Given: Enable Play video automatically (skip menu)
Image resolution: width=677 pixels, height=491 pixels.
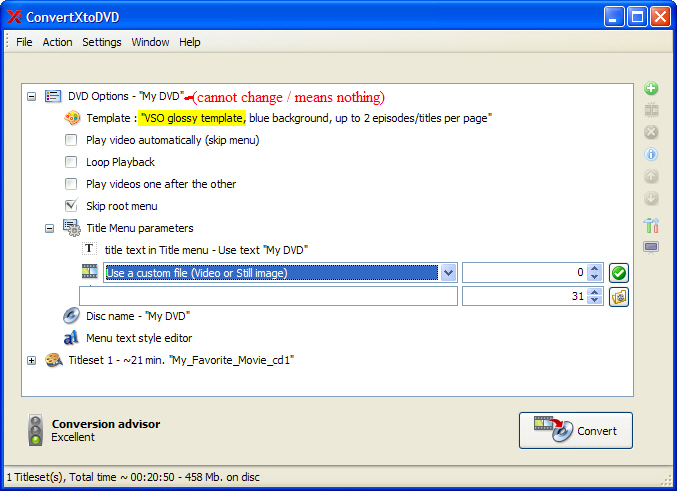Looking at the screenshot, I should 71,140.
